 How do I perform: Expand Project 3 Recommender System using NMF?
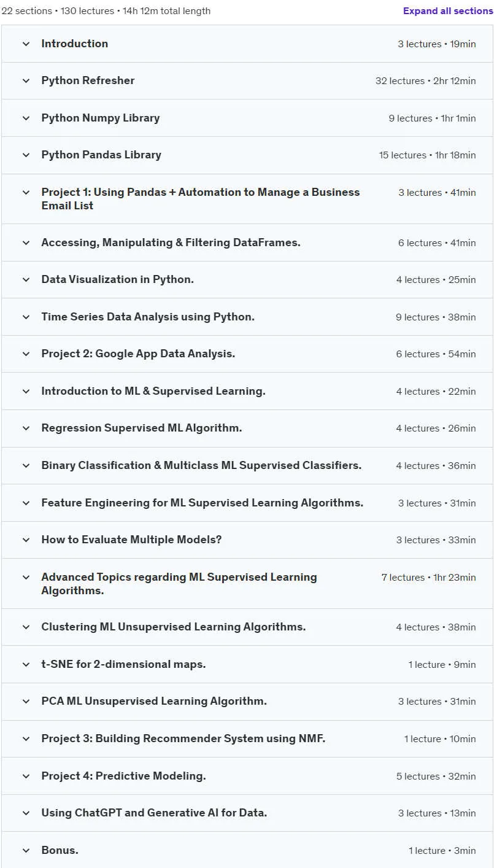[247, 738]
